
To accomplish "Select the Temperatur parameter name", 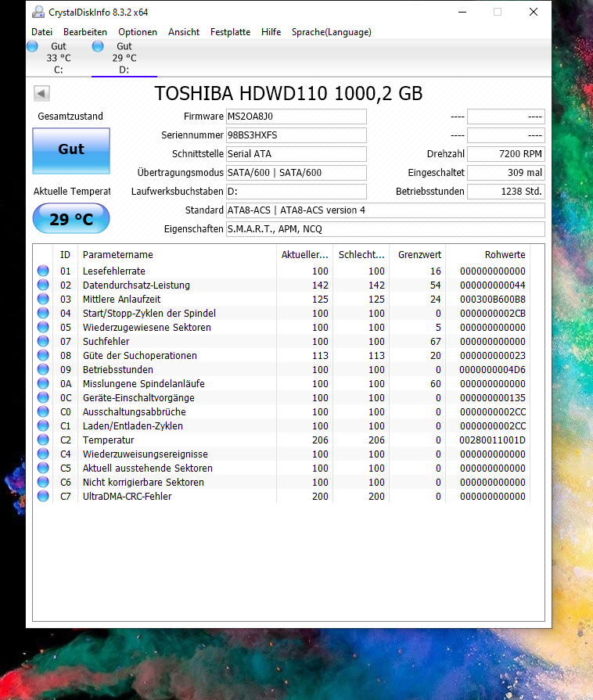I will pos(108,440).
